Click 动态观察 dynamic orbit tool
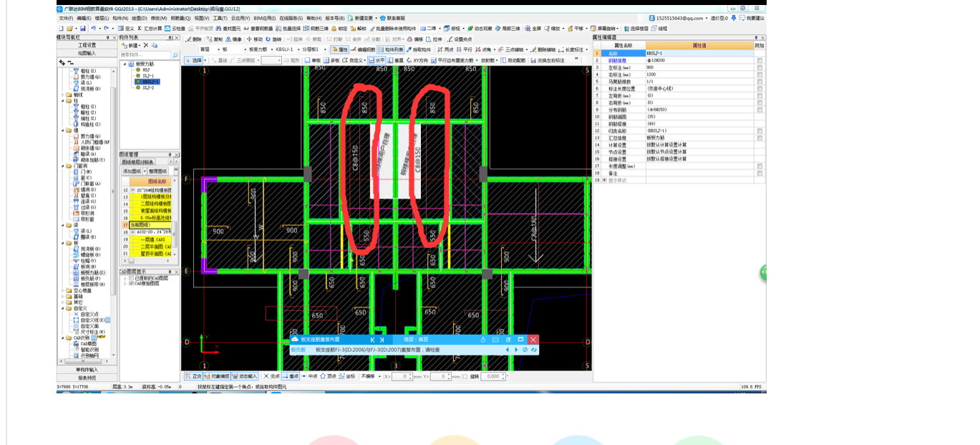The width and height of the screenshot is (980, 445). point(480,29)
